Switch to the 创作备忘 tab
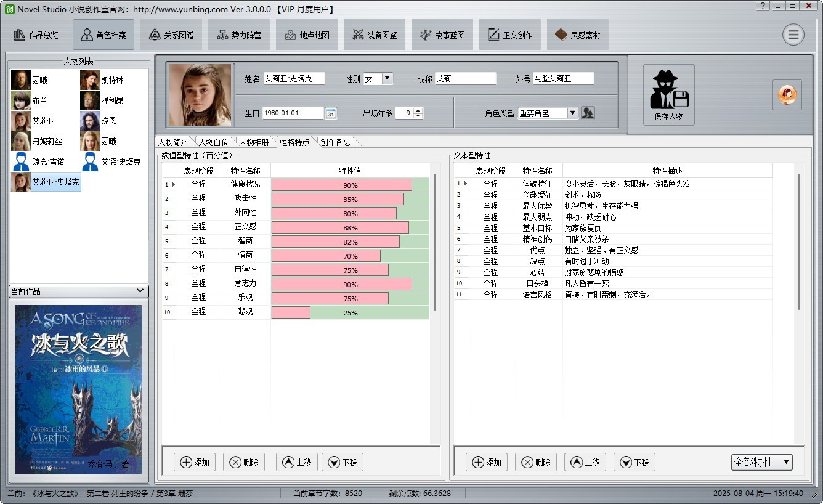Viewport: 823px width, 504px height. (x=336, y=142)
